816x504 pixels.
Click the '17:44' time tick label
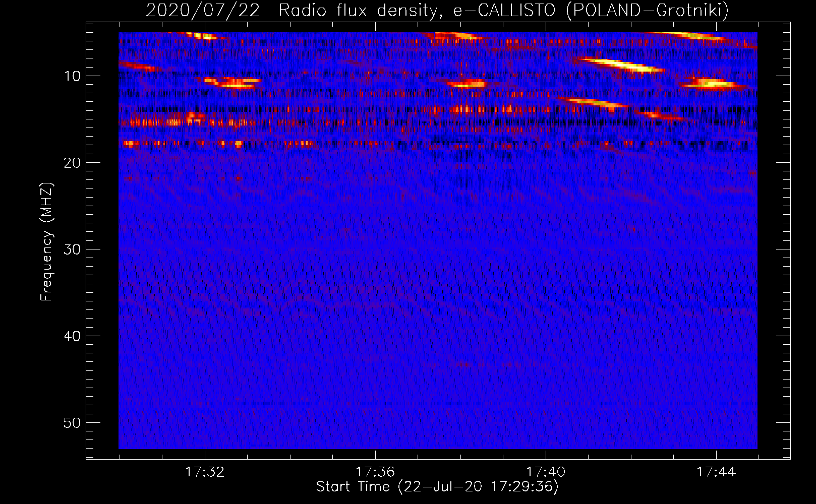point(716,472)
